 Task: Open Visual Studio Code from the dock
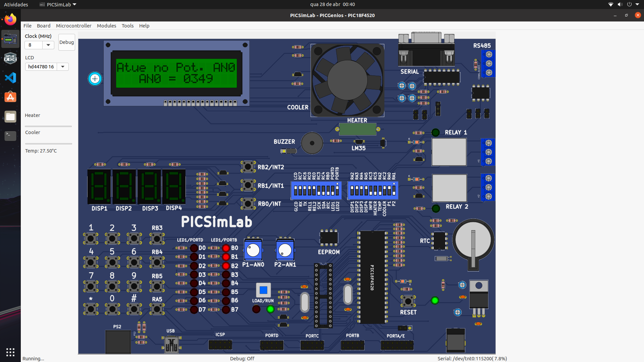pyautogui.click(x=10, y=78)
